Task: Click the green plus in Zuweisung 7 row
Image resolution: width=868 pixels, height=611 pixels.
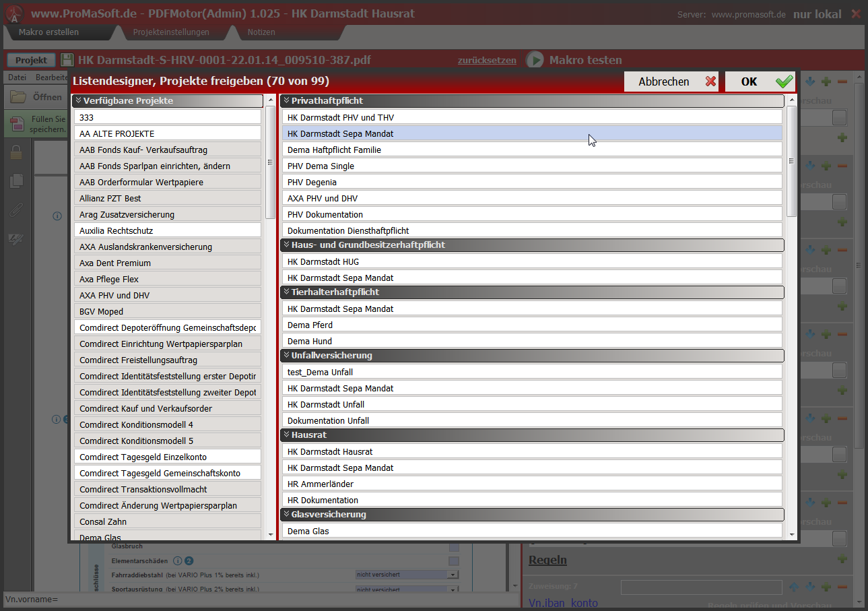Action: pos(826,587)
